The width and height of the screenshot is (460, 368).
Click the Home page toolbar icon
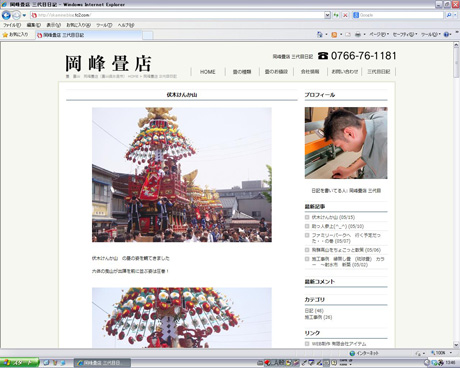click(x=319, y=35)
